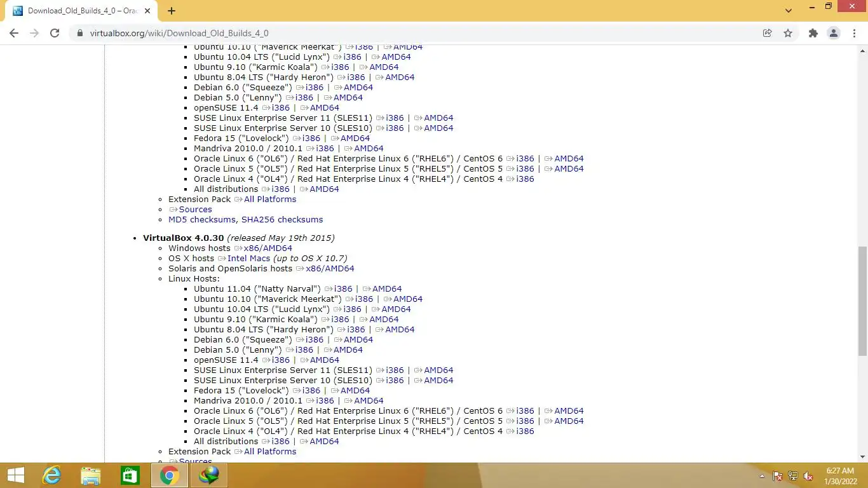Open the Chrome extensions puzzle icon

click(813, 33)
